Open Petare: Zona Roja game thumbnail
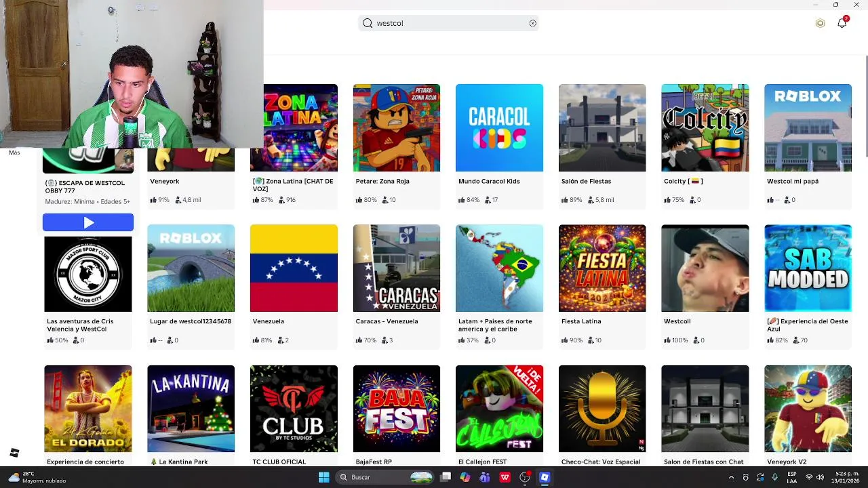 click(397, 127)
